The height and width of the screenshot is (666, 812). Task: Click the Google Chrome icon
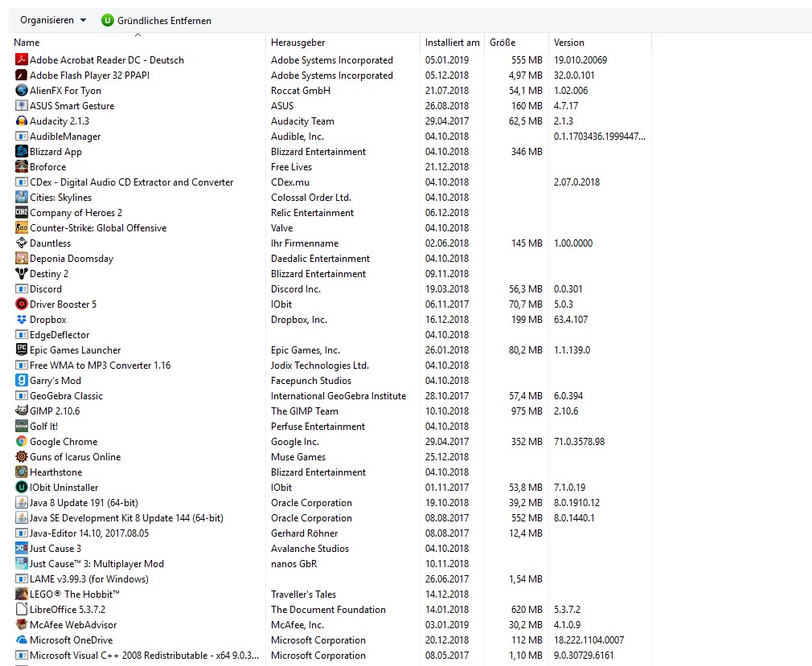[x=21, y=441]
